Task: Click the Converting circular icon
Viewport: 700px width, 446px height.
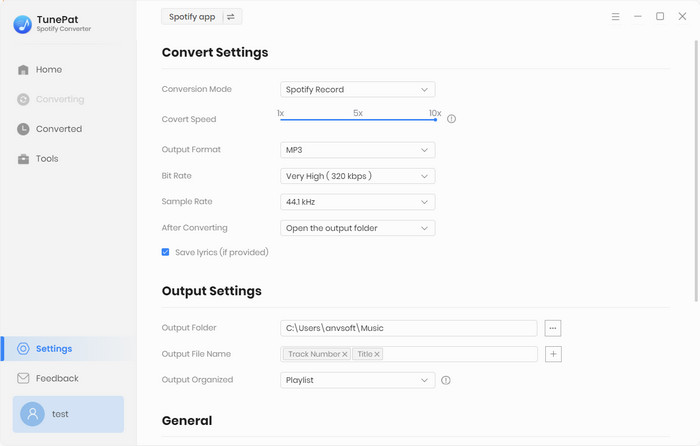Action: coord(23,99)
